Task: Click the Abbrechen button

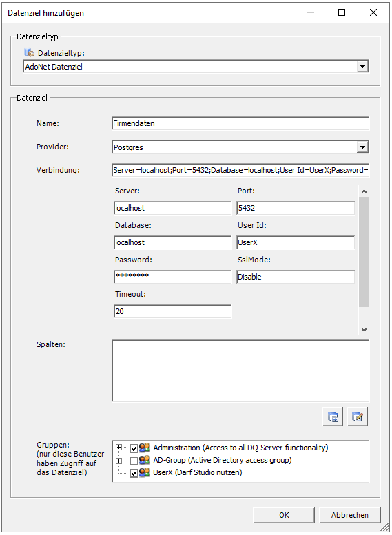Action: (350, 515)
